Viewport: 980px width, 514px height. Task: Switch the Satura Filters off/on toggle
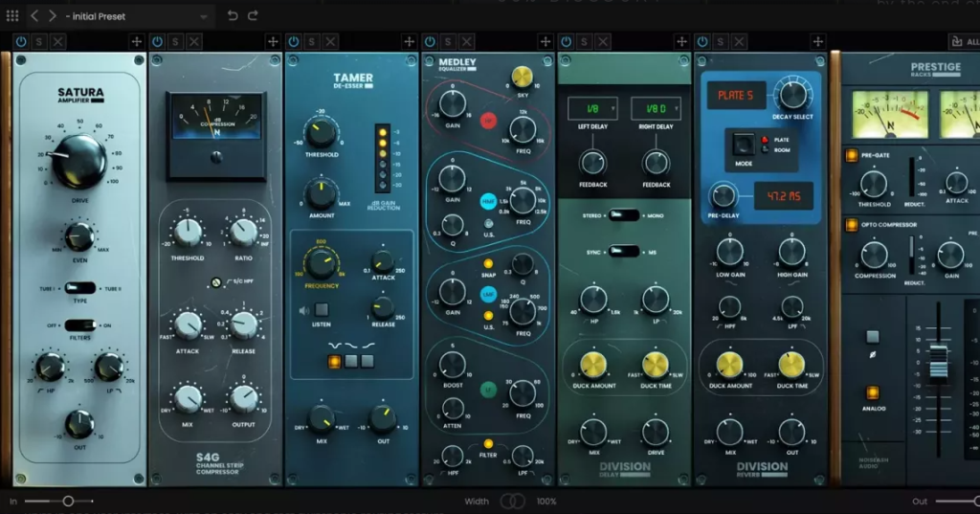[x=80, y=325]
